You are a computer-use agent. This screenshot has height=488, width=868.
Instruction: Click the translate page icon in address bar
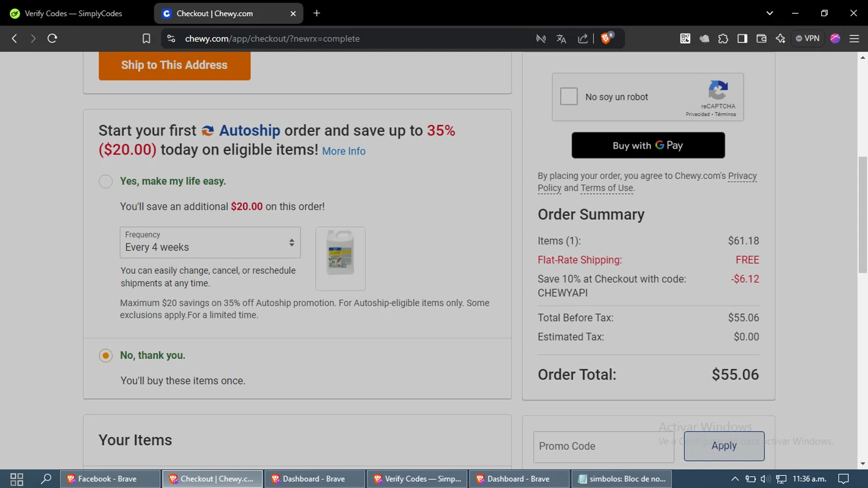[561, 39]
